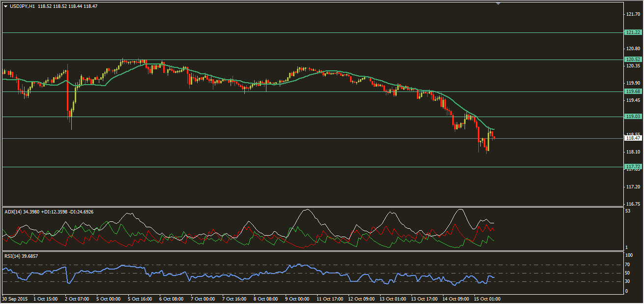Image resolution: width=644 pixels, height=304 pixels.
Task: Select the 120.52 price level label
Action: pyautogui.click(x=633, y=60)
